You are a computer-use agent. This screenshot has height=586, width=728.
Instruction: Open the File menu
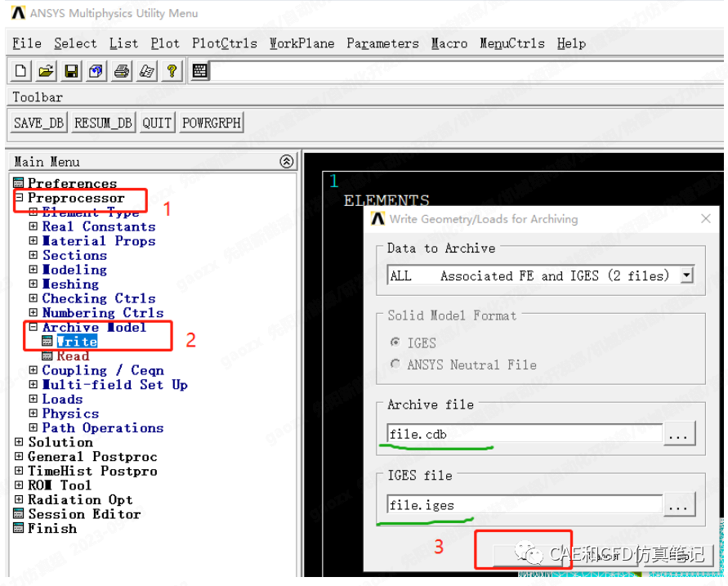point(27,43)
